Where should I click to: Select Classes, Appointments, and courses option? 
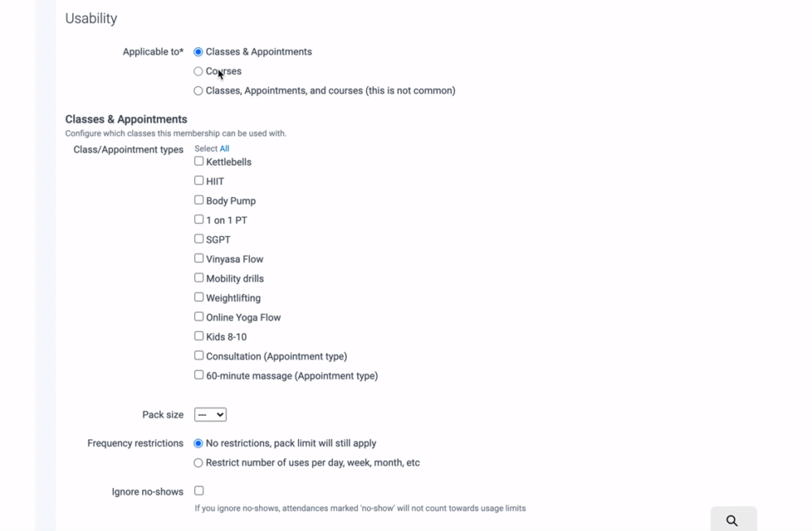[x=198, y=91]
